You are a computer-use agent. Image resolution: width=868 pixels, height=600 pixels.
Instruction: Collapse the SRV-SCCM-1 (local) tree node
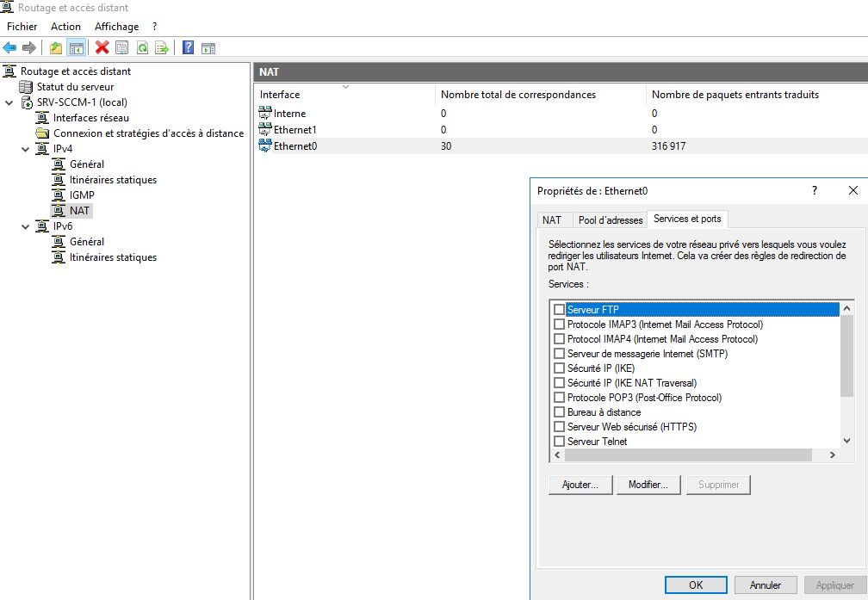click(9, 102)
